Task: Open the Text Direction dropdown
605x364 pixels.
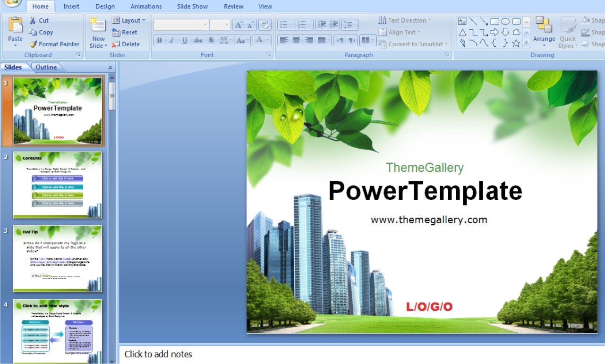Action: point(405,20)
